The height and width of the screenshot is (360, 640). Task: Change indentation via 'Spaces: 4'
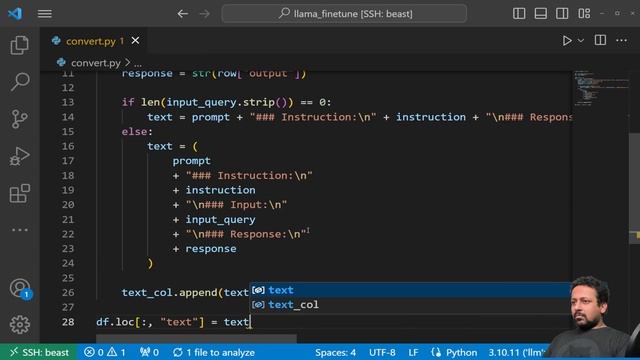tap(335, 352)
